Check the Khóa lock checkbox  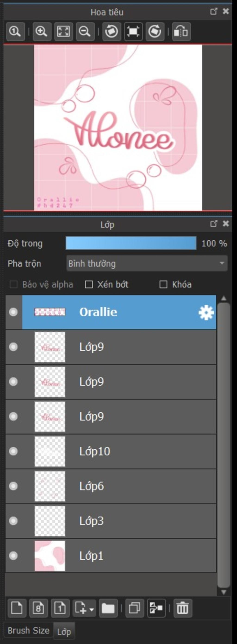coord(163,285)
